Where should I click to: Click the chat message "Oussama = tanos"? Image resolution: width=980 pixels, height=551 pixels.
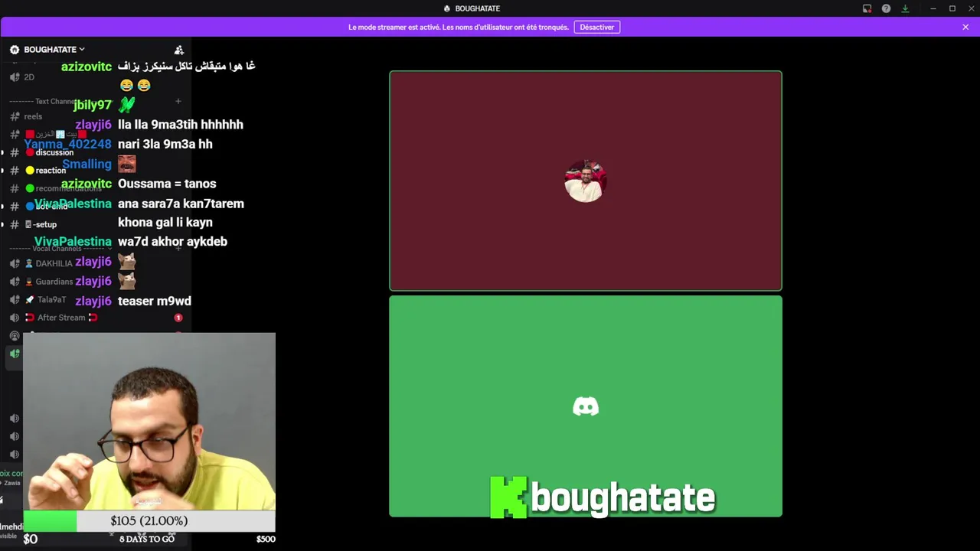point(167,184)
